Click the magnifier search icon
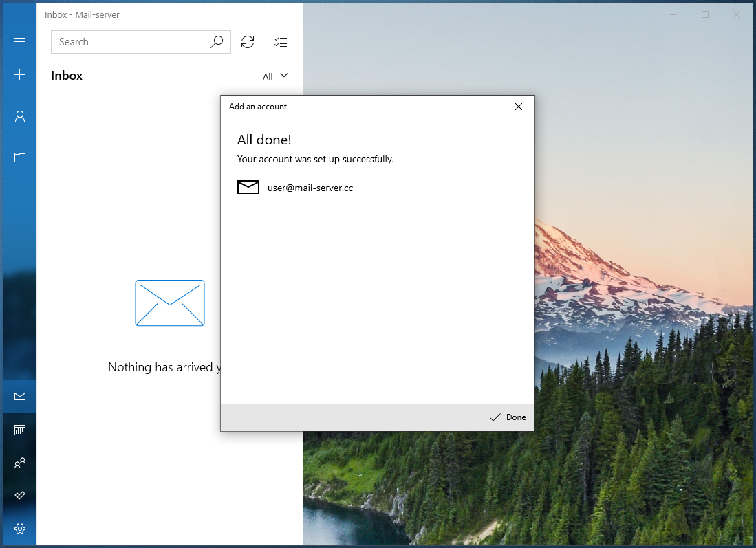 217,42
